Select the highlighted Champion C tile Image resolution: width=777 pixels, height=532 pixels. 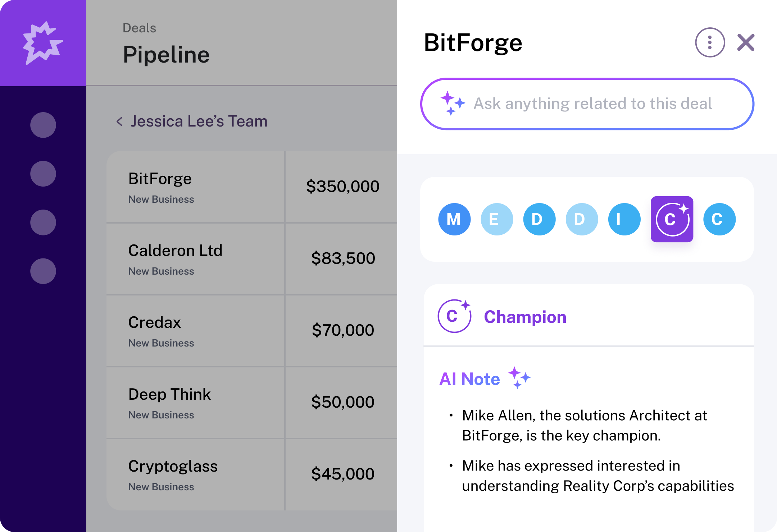pyautogui.click(x=672, y=219)
